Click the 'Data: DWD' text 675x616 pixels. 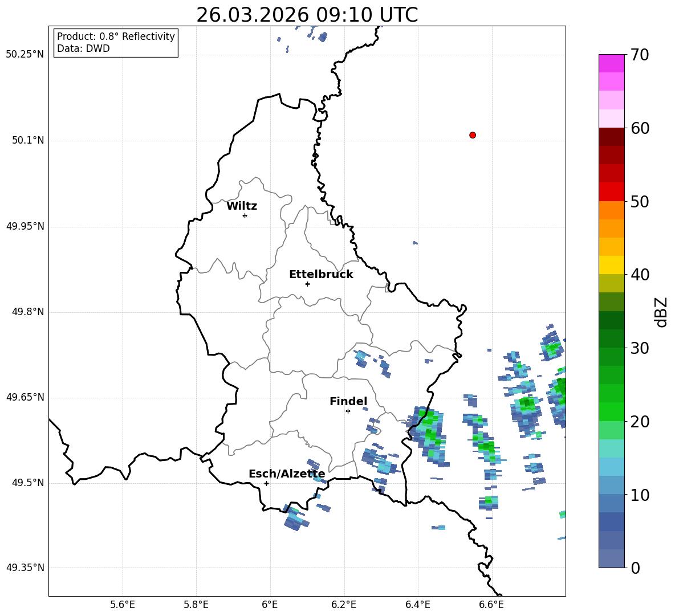(x=83, y=48)
